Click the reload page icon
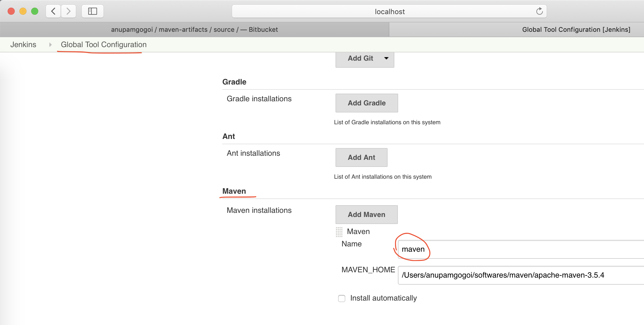644x325 pixels. click(x=539, y=11)
